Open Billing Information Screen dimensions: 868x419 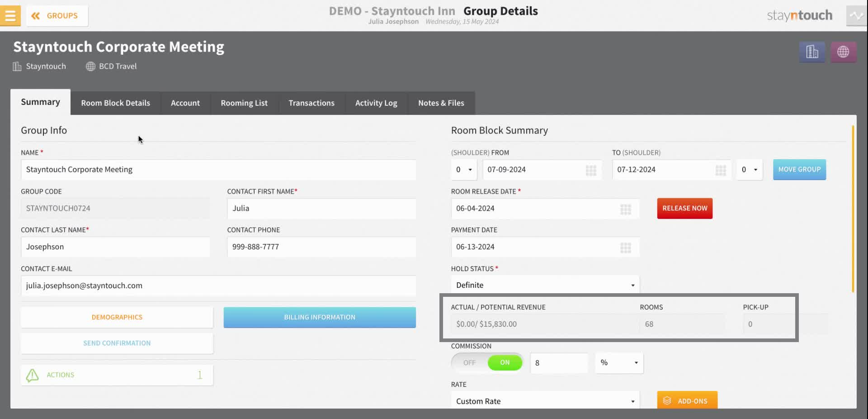click(320, 318)
